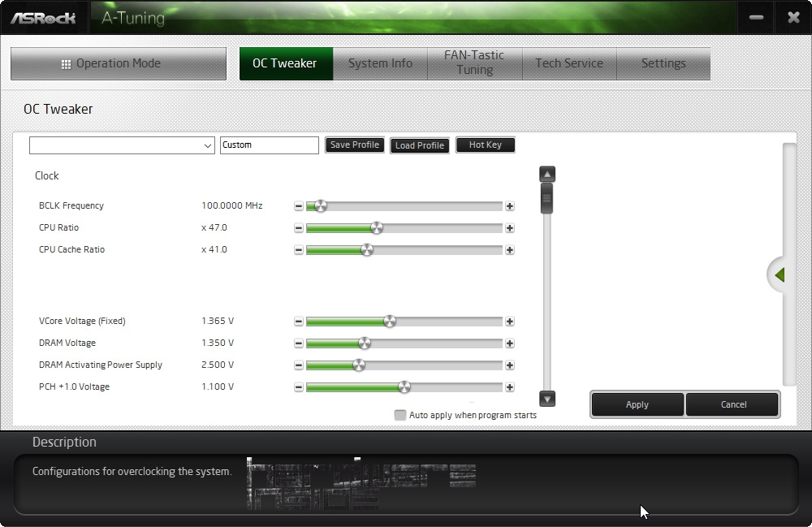812x527 pixels.
Task: Click the DRAM Activating Power Supply label
Action: [101, 365]
